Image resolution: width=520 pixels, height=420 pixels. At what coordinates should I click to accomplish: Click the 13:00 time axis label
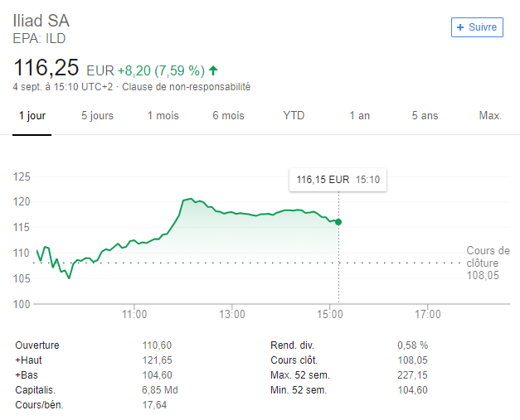(232, 315)
